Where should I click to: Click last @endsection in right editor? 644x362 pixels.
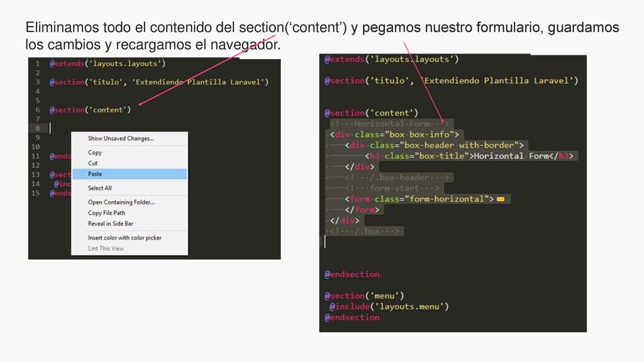pos(352,317)
